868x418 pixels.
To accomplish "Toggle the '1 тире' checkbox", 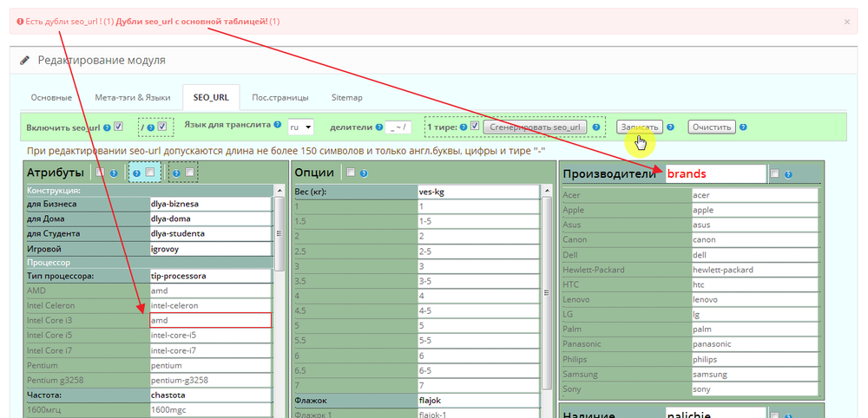I will [x=475, y=127].
